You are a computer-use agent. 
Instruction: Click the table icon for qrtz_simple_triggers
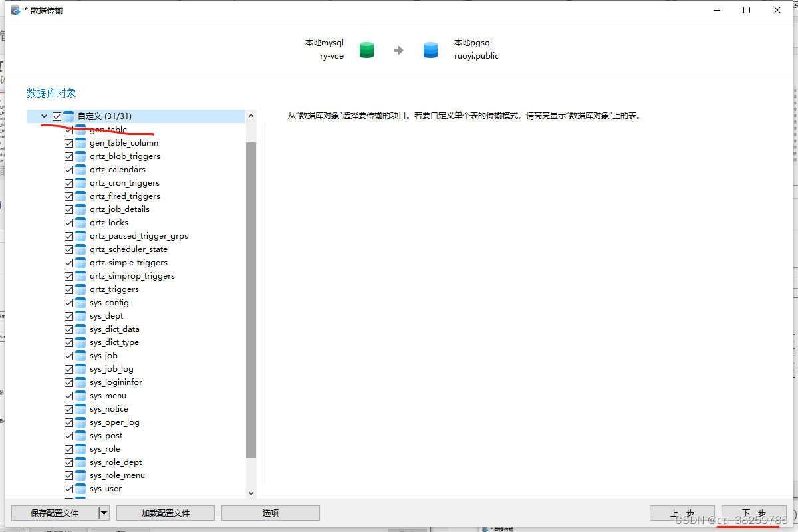pyautogui.click(x=80, y=263)
